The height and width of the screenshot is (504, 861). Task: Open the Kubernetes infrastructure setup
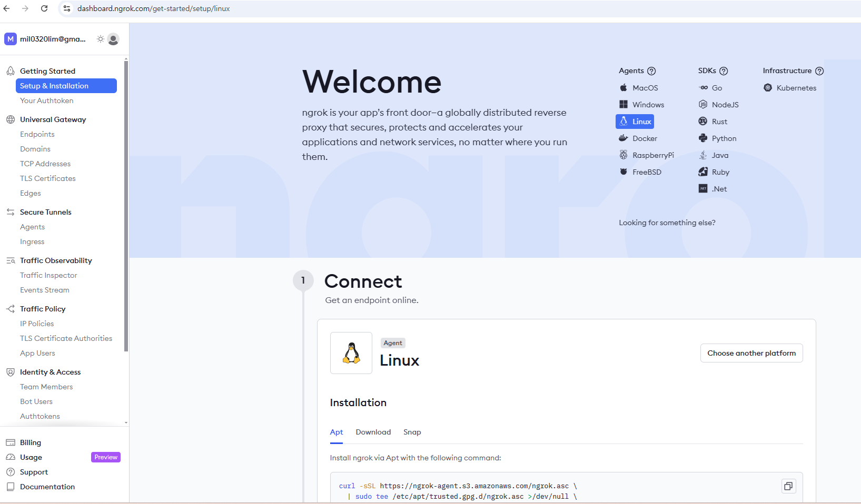point(790,88)
